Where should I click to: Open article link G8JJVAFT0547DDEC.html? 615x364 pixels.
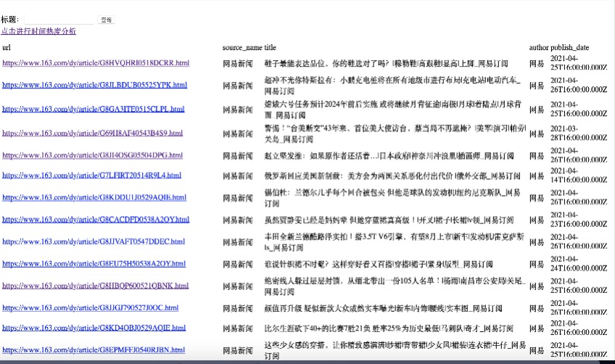tap(94, 241)
